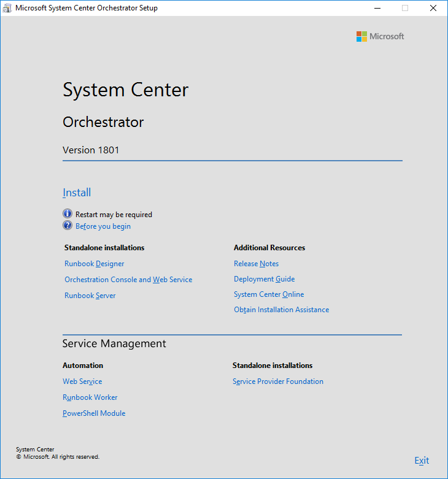Click the Version 1801 text

pyautogui.click(x=91, y=150)
